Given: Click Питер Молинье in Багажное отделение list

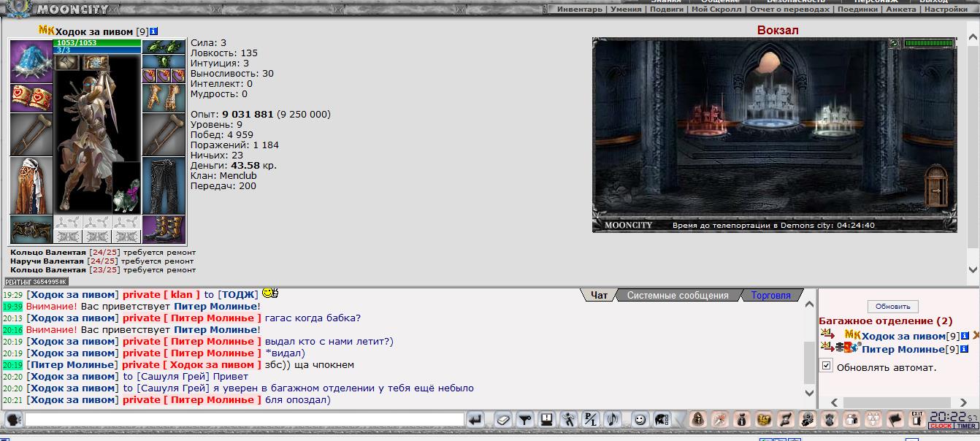Looking at the screenshot, I should (903, 349).
